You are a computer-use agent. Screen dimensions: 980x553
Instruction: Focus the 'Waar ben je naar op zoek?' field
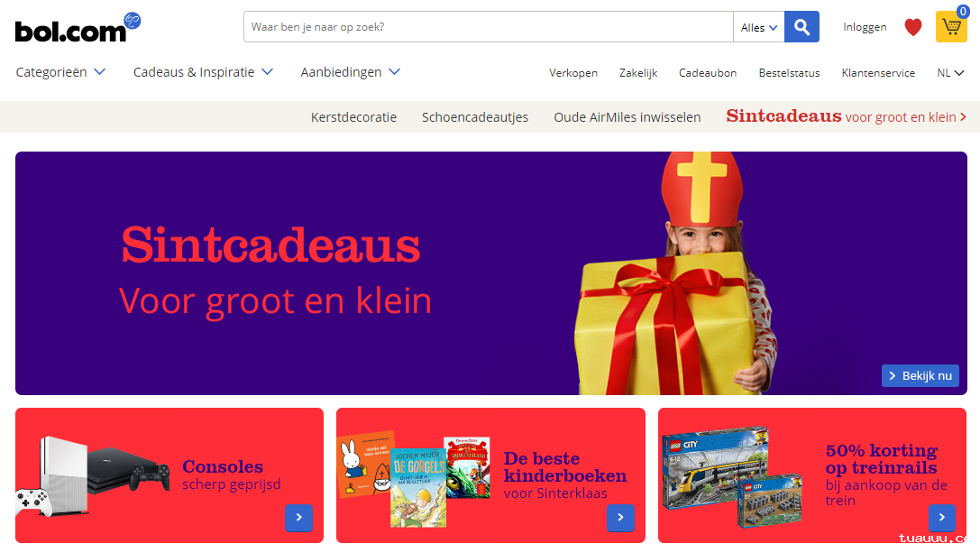coord(488,27)
